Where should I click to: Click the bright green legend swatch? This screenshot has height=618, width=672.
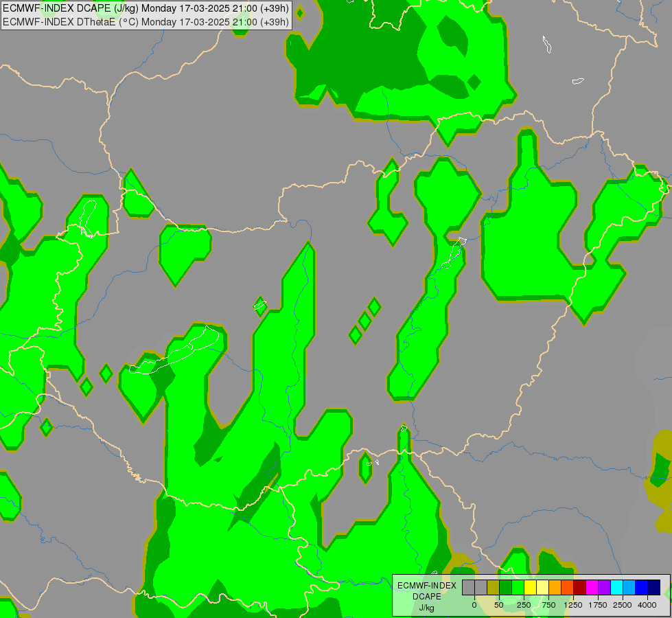coord(518,587)
